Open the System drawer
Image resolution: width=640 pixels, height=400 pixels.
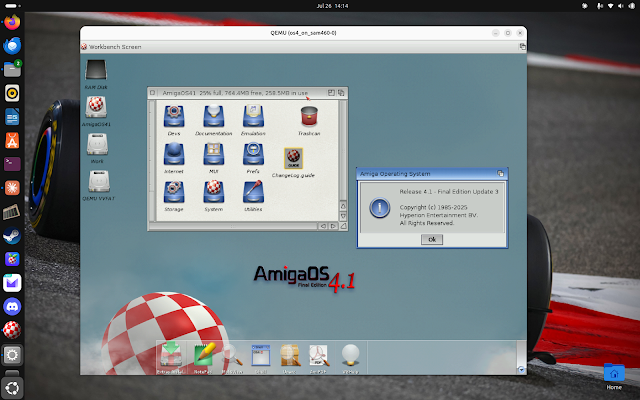tap(213, 192)
